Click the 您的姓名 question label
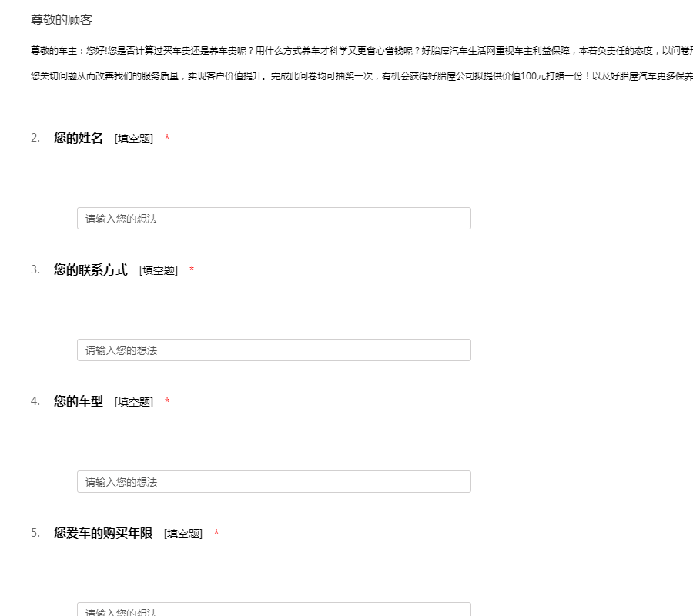 pyautogui.click(x=78, y=139)
